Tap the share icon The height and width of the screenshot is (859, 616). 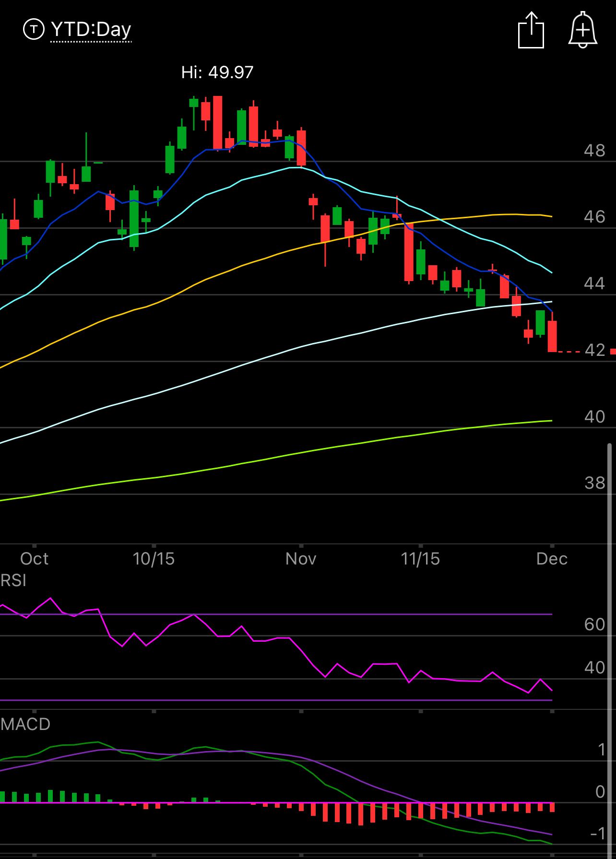click(x=531, y=30)
